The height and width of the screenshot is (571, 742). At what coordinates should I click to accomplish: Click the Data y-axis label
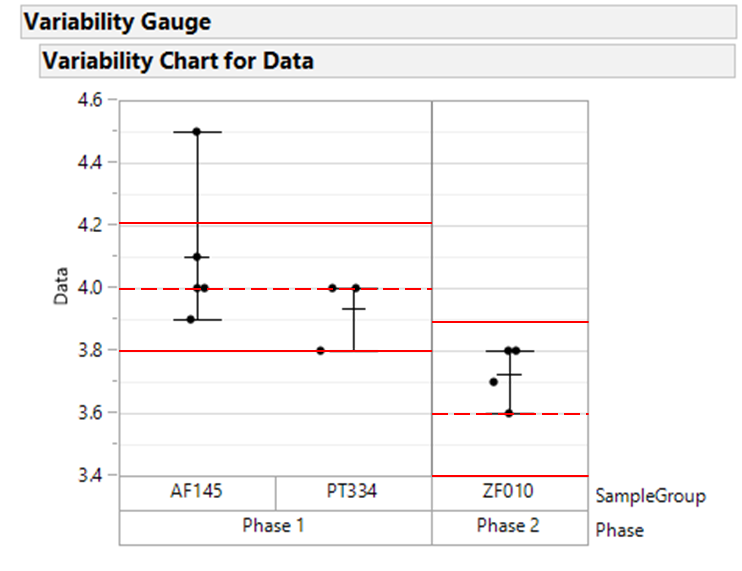63,285
